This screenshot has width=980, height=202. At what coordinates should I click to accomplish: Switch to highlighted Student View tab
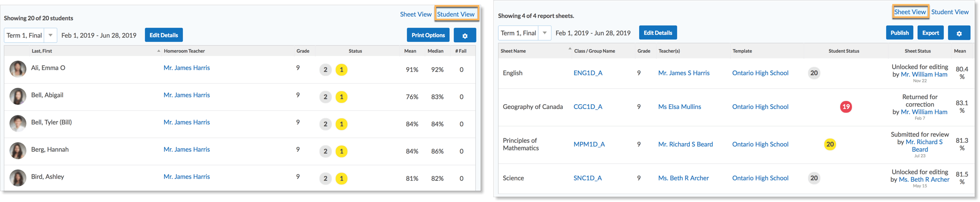[x=456, y=14]
